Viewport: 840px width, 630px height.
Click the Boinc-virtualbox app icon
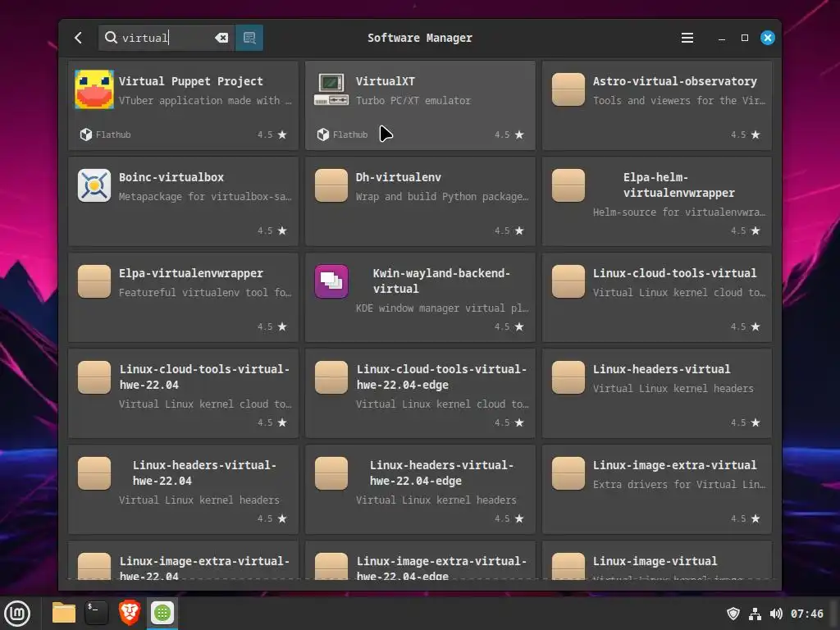click(94, 185)
